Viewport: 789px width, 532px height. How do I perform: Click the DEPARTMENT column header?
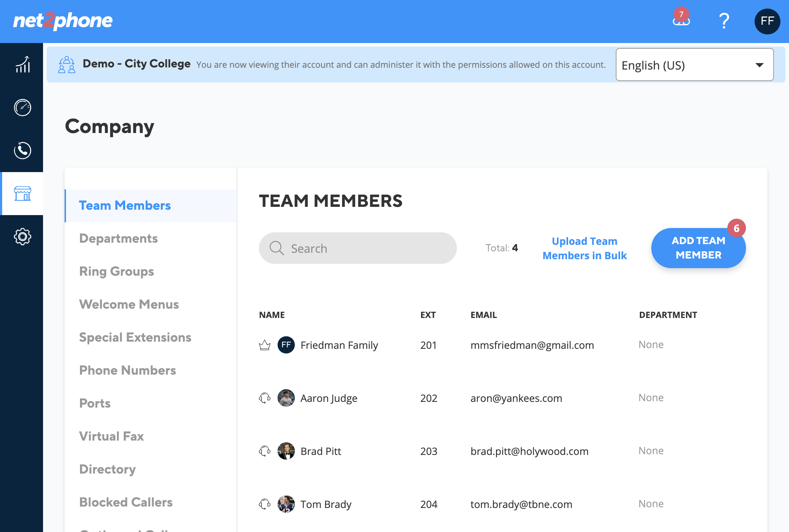(668, 315)
